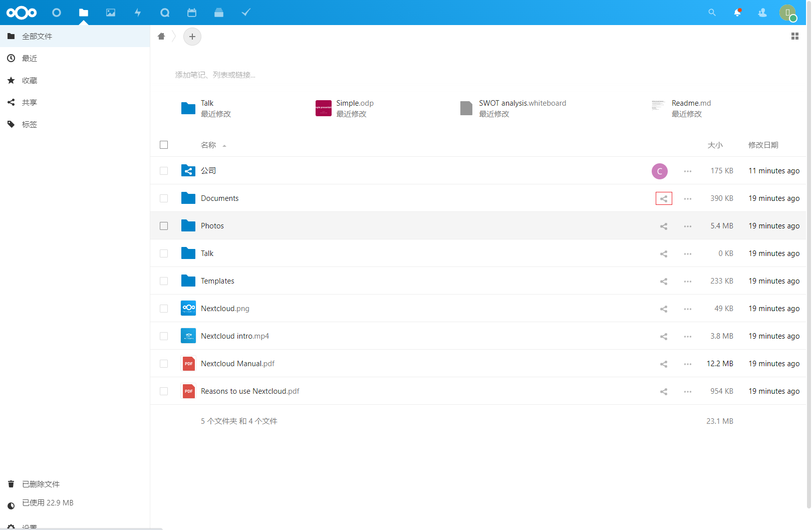Open the Dashboard via the circle icon
Image resolution: width=812 pixels, height=530 pixels.
57,13
